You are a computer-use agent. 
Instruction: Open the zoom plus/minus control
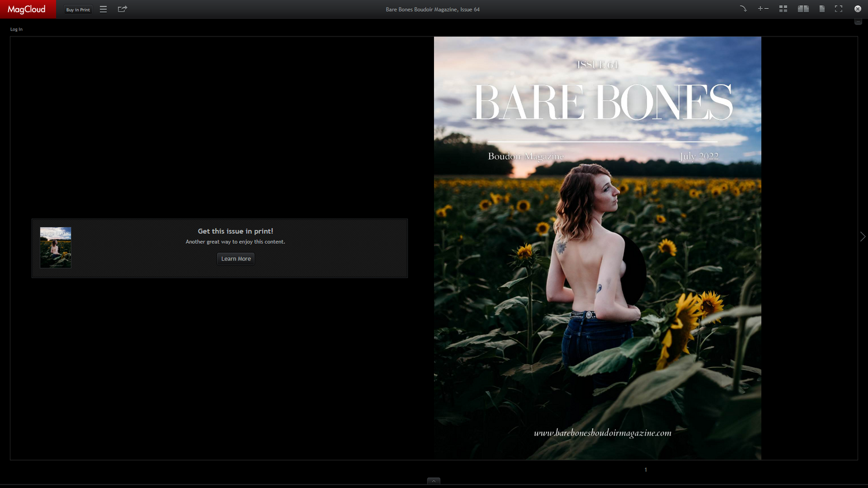coord(763,9)
